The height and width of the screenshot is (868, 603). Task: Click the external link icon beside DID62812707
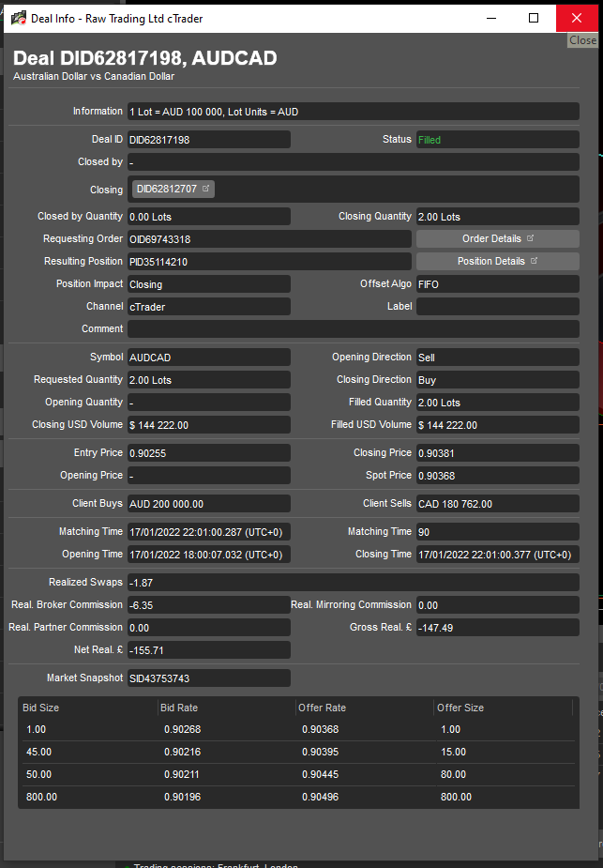coord(205,189)
